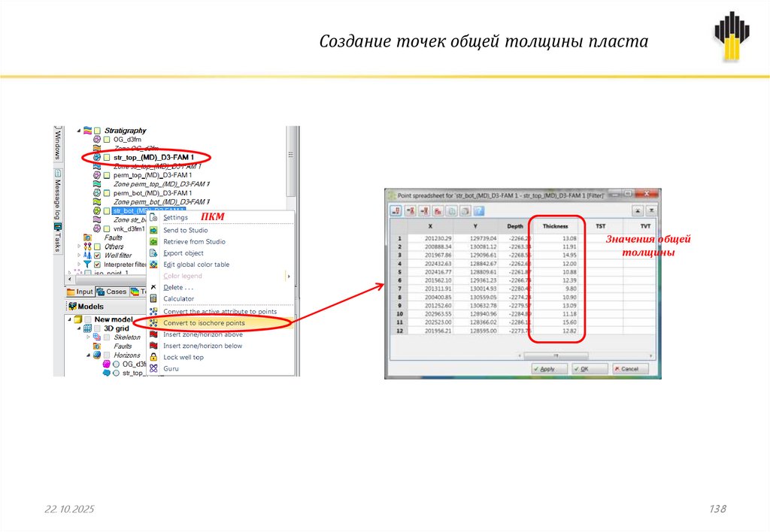Image resolution: width=770 pixels, height=532 pixels.
Task: Click the Well filter icon
Action: point(87,255)
